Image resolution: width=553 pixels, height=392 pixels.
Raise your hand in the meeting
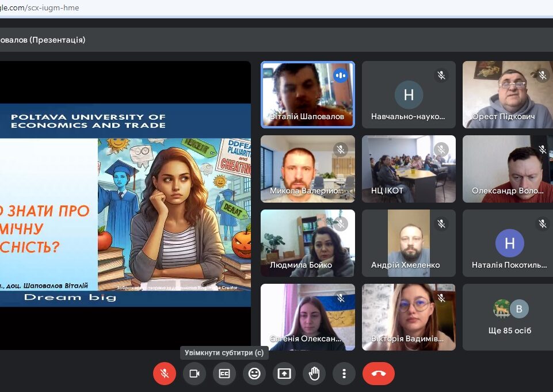314,374
